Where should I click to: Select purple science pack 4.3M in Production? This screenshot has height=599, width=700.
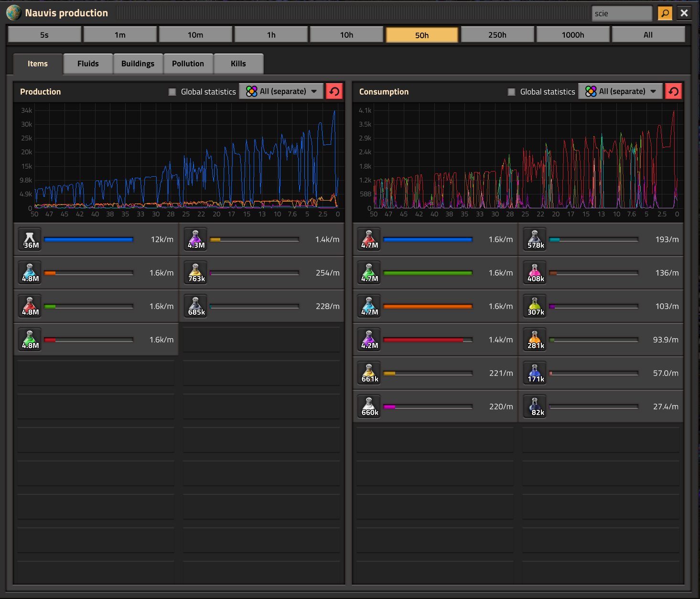pyautogui.click(x=195, y=239)
